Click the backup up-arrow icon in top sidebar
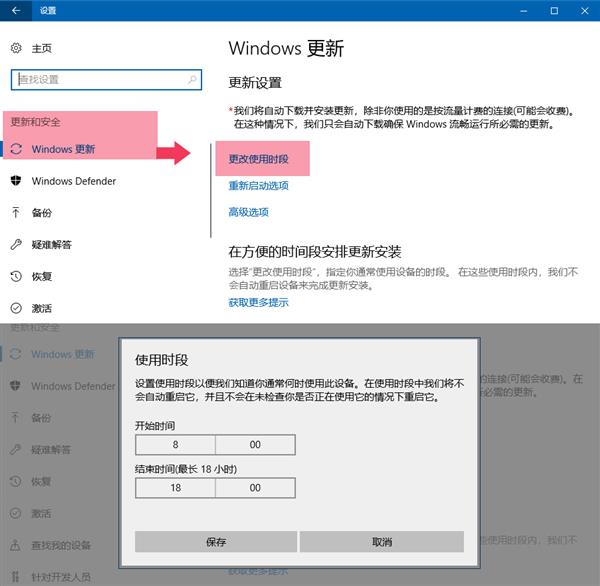The width and height of the screenshot is (600, 586). [16, 212]
